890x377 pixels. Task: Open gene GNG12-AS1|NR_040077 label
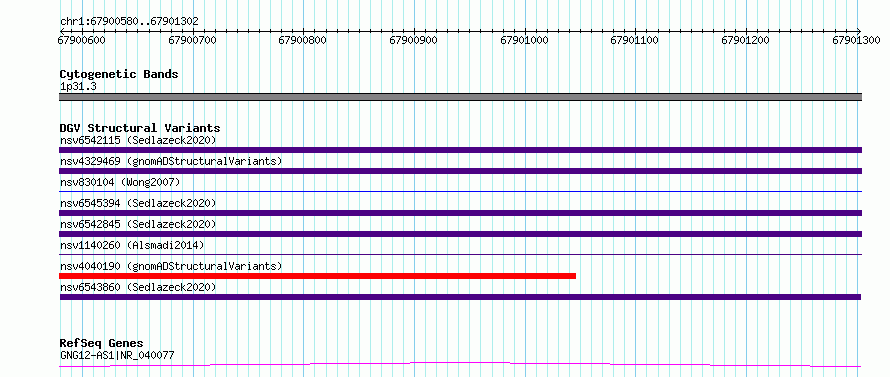[x=117, y=356]
